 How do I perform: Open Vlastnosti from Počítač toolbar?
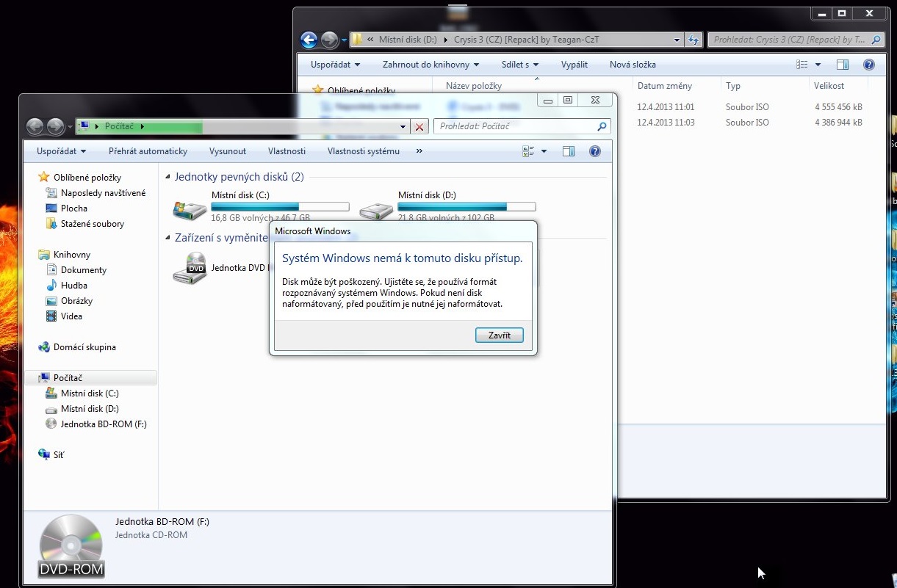[287, 151]
